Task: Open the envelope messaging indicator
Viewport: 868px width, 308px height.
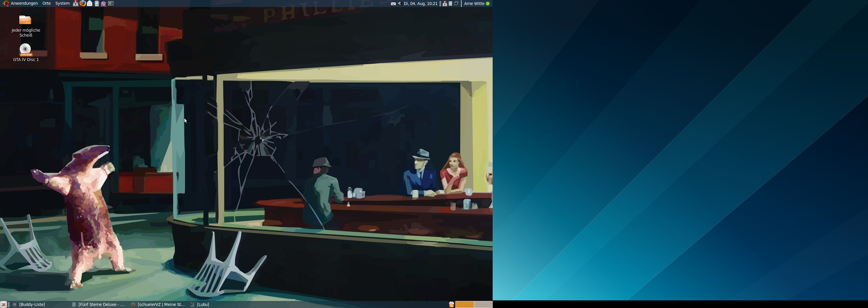Action: click(393, 4)
